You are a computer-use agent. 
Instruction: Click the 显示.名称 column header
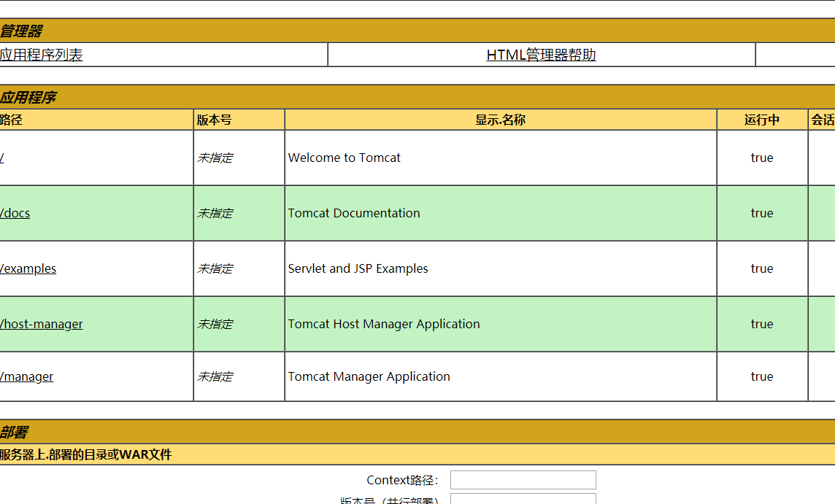click(501, 120)
